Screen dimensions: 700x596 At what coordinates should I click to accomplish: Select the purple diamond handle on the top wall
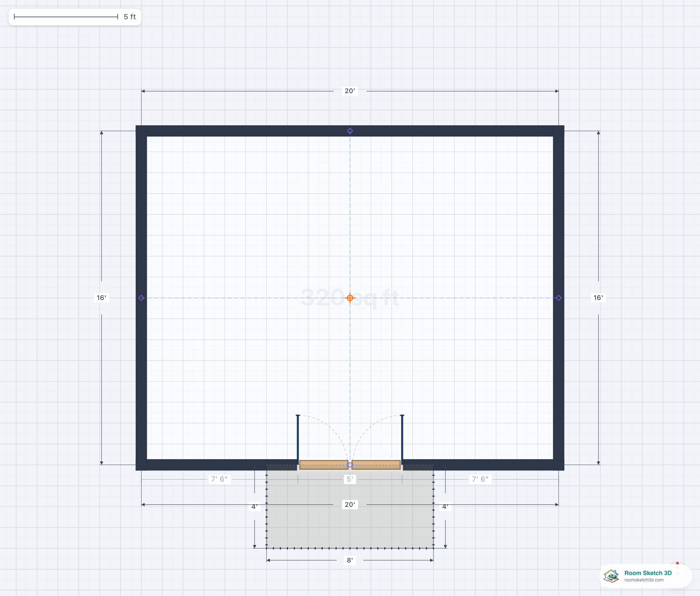(350, 131)
